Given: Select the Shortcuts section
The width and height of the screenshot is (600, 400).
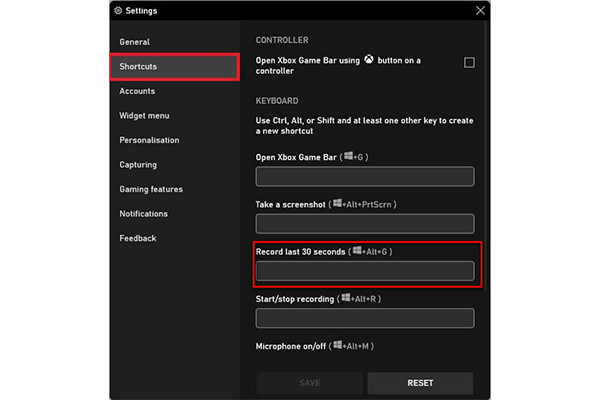Looking at the screenshot, I should [x=175, y=67].
